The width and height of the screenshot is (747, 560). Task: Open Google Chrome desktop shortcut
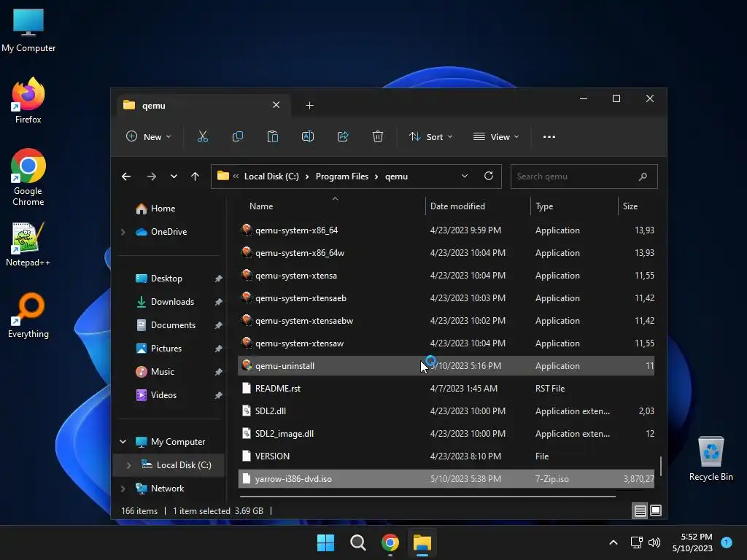[28, 177]
